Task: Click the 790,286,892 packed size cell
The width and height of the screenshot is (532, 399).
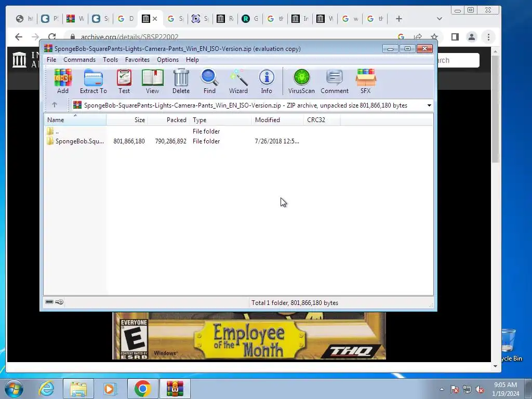Action: click(170, 141)
